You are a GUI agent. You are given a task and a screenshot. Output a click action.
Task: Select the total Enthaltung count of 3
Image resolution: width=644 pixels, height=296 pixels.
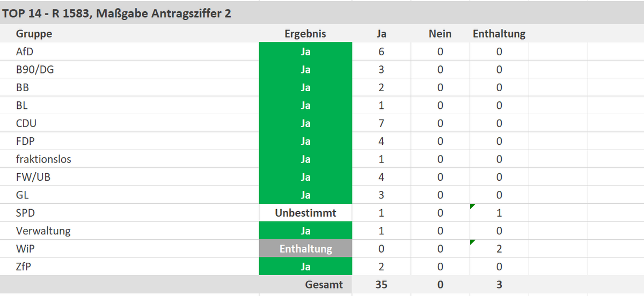[499, 285]
